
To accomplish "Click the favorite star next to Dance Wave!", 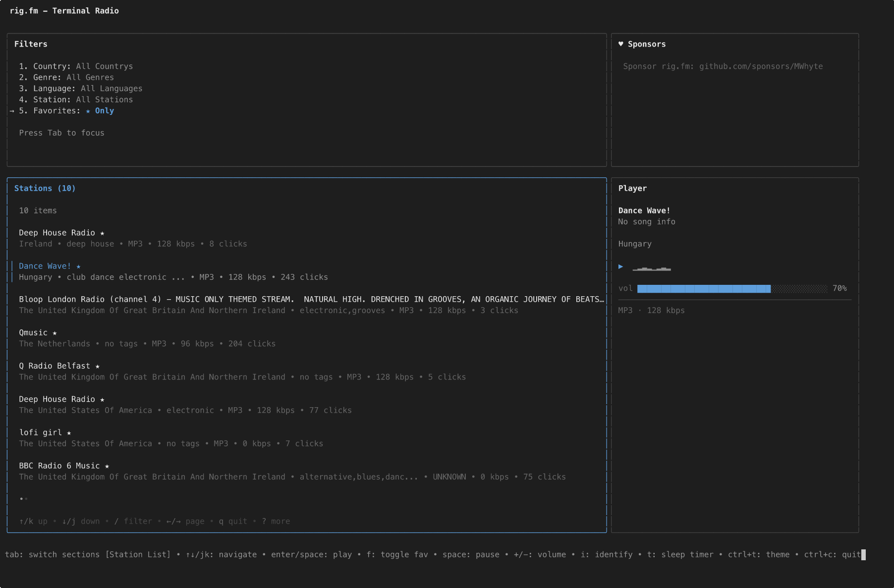I will [x=78, y=267].
